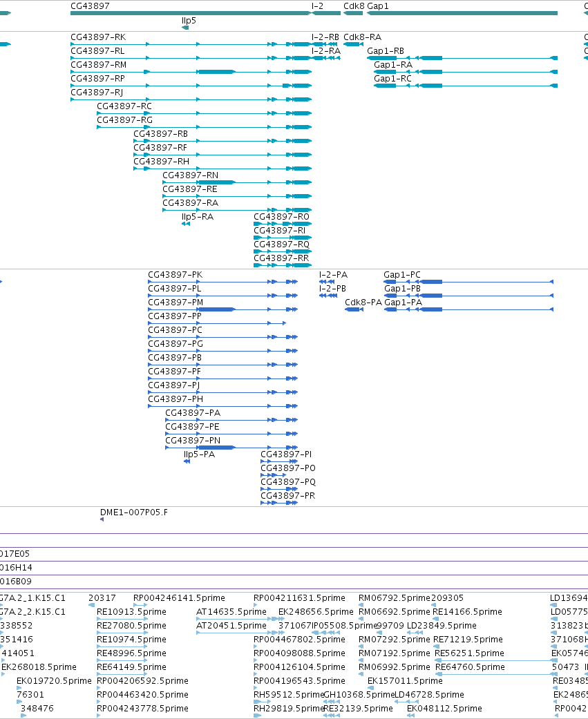Viewport: 588px width, 719px height.
Task: Click protein label CG43897-PL
Action: pyautogui.click(x=174, y=289)
